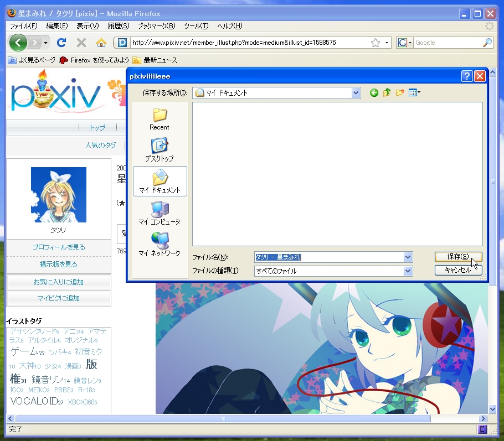
Task: Click the horizontal scrollbar right arrow
Action: pyautogui.click(x=482, y=418)
